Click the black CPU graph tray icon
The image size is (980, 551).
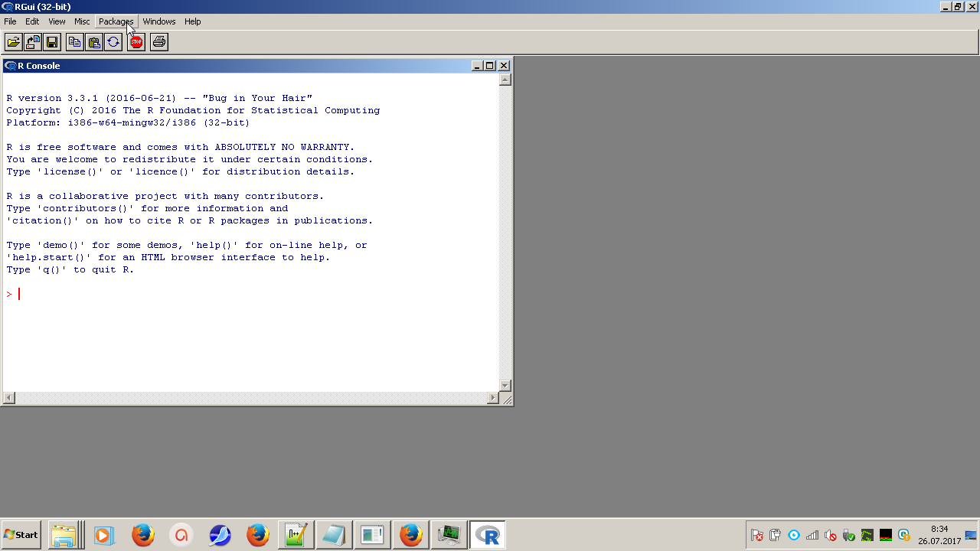[x=886, y=535]
